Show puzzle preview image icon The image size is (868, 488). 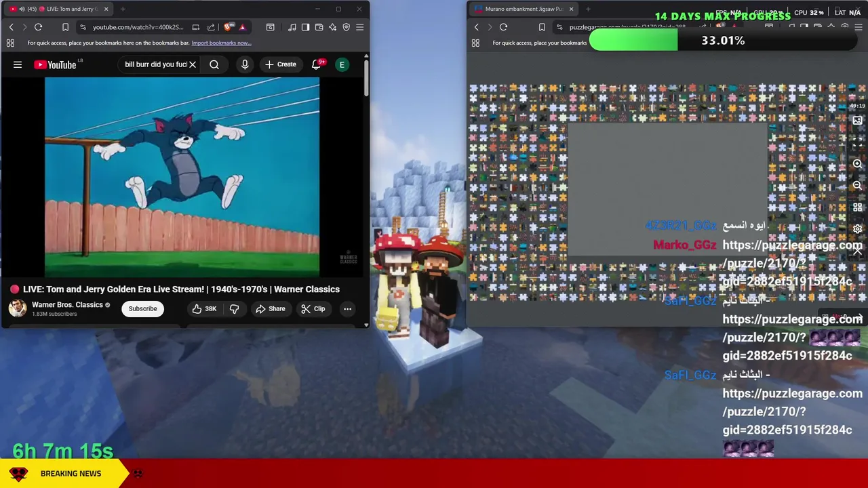858,121
